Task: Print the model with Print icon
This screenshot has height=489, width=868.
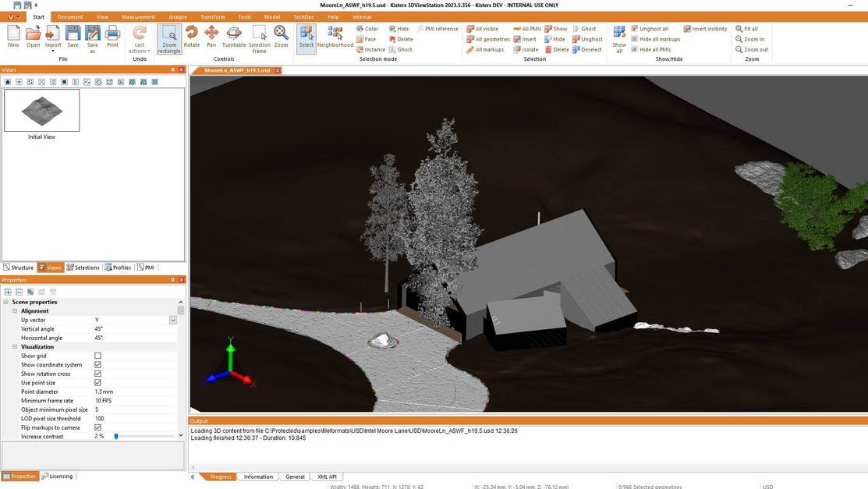Action: [x=112, y=37]
